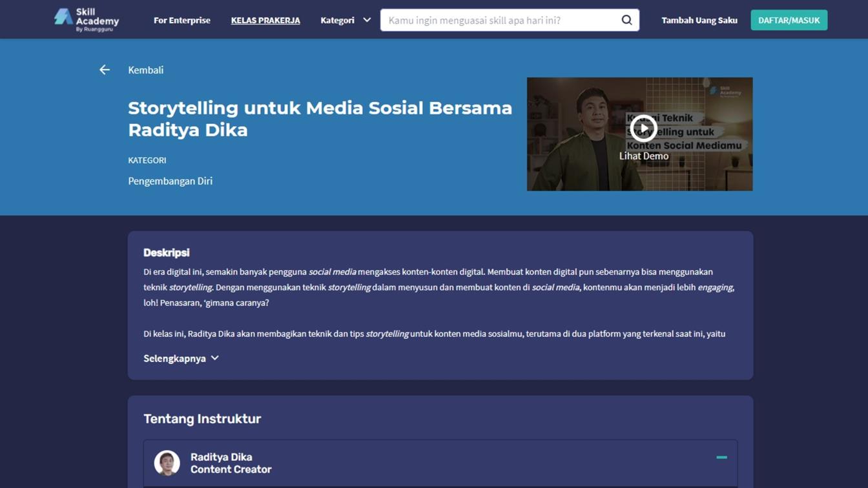The width and height of the screenshot is (868, 488).
Task: Play the Lihat Demo video
Action: pos(643,128)
